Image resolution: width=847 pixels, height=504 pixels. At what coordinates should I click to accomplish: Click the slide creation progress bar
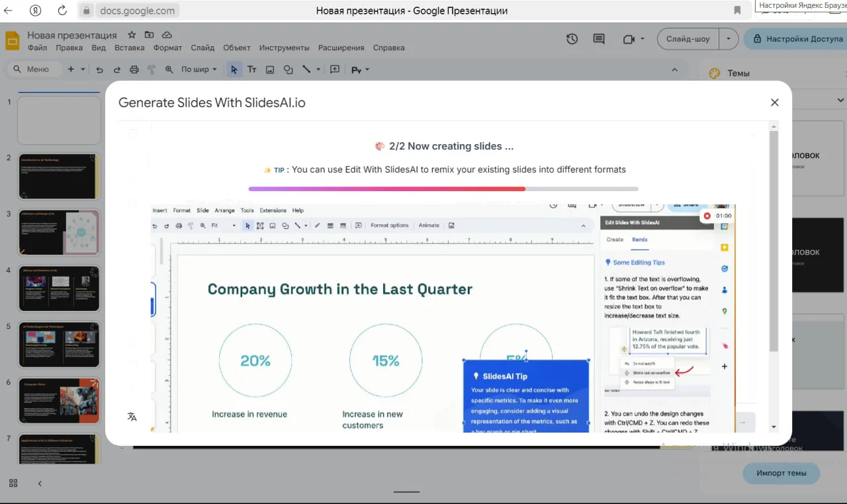pyautogui.click(x=443, y=189)
